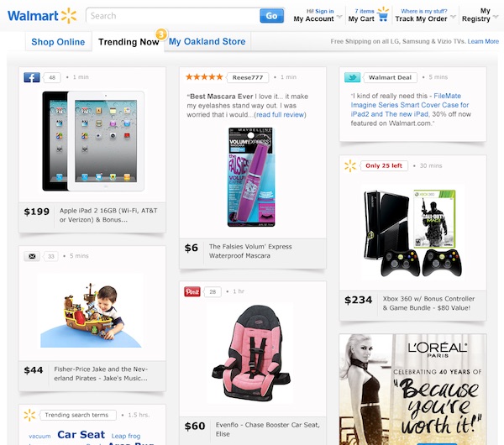Expand the My Account dropdown arrow
The height and width of the screenshot is (445, 504).
tap(339, 17)
